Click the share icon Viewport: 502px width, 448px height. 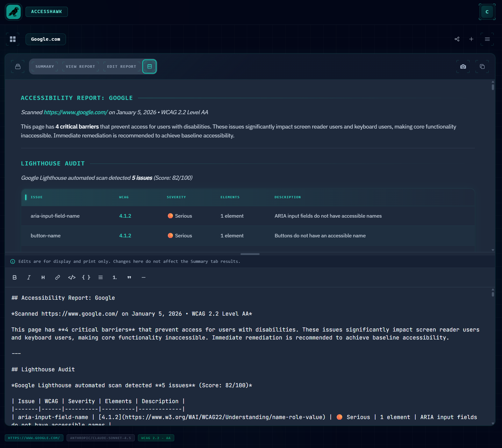click(457, 39)
